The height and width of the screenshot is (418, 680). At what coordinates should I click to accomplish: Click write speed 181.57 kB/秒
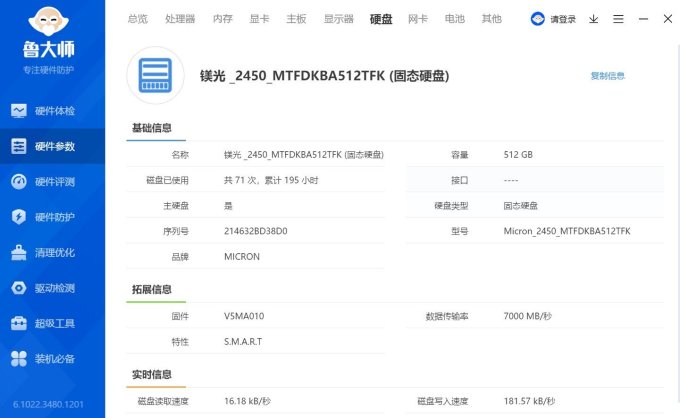click(529, 401)
